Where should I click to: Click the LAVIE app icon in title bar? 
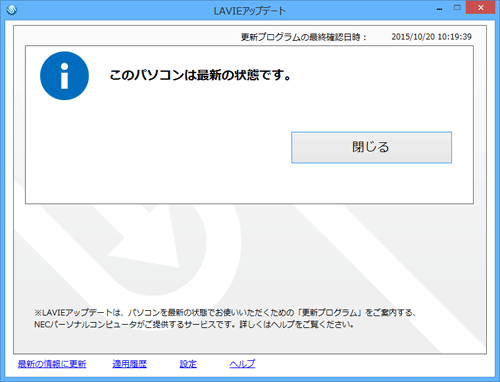(11, 10)
